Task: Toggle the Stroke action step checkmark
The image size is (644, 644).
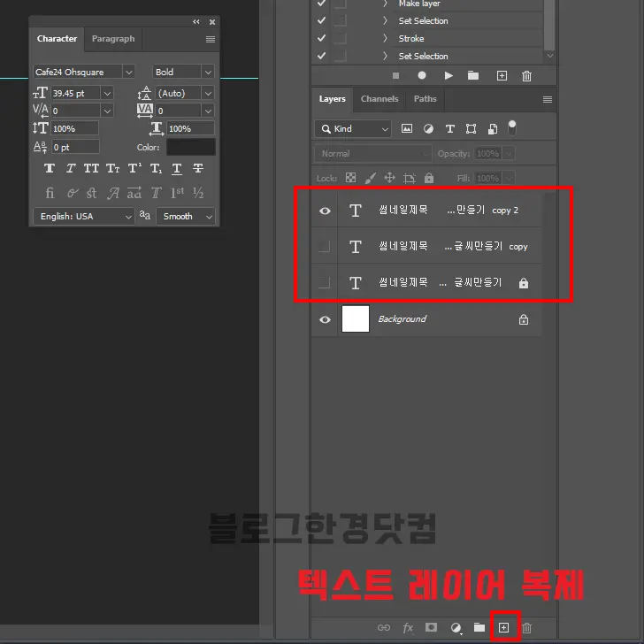Action: (x=322, y=38)
